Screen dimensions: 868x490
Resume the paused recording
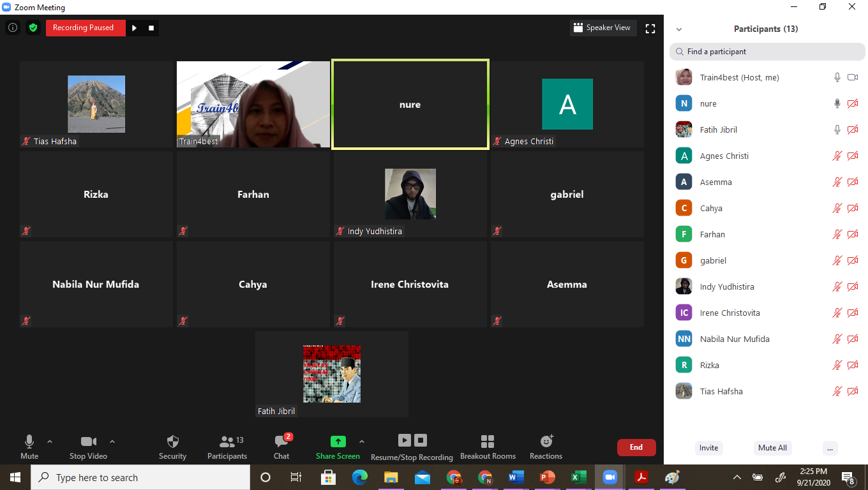[134, 28]
